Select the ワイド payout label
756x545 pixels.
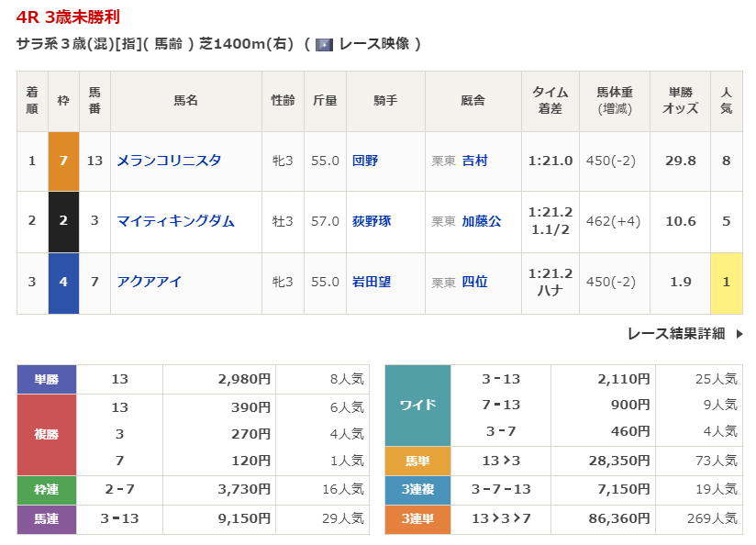pos(417,405)
